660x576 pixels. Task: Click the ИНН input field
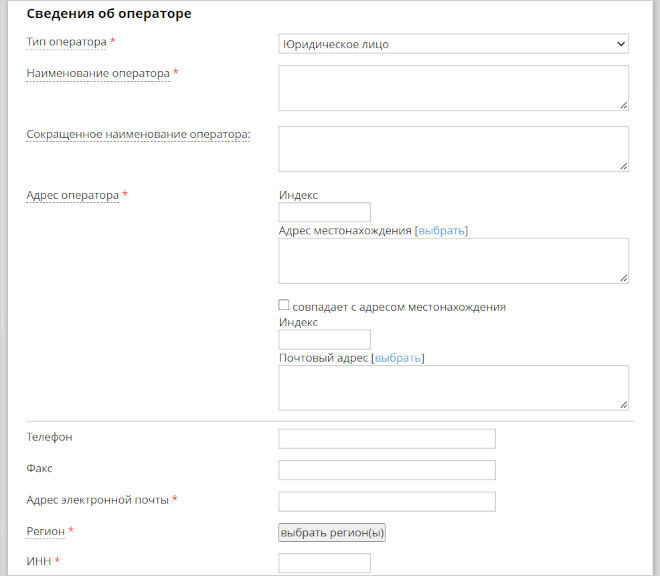pyautogui.click(x=324, y=563)
